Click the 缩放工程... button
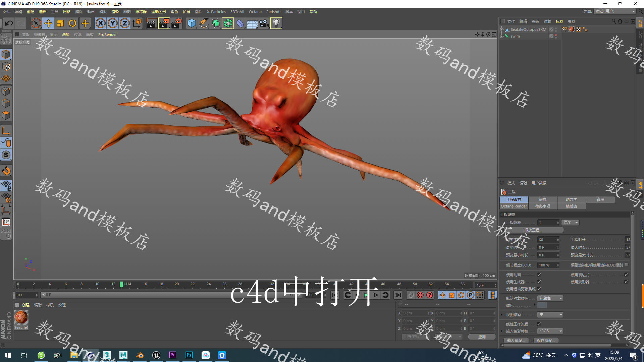Image resolution: width=644 pixels, height=362 pixels. click(533, 230)
